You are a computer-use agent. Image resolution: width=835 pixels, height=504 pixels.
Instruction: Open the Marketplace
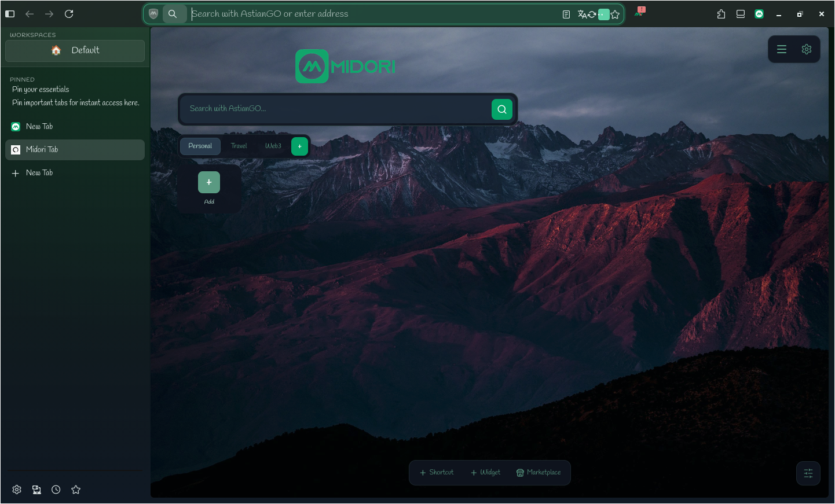(x=539, y=473)
